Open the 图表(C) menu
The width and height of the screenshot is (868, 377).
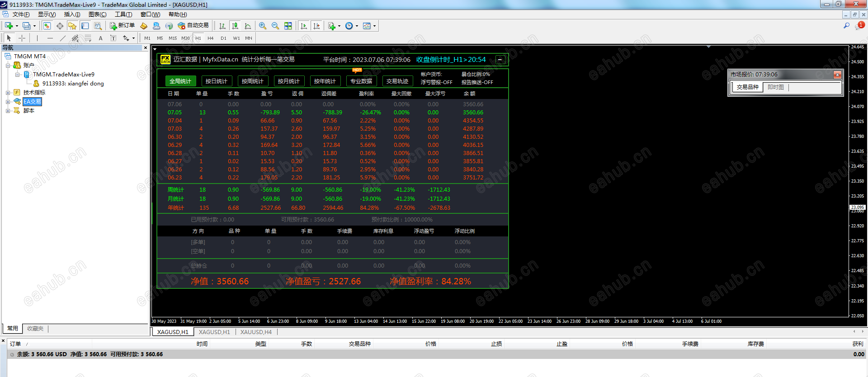[97, 14]
